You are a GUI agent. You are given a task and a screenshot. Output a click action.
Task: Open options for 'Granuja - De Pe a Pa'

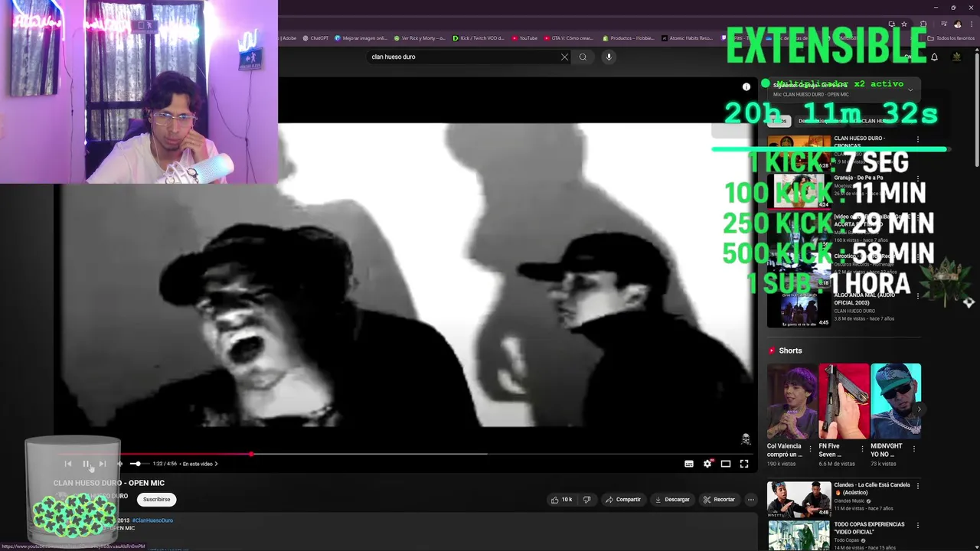tap(918, 179)
